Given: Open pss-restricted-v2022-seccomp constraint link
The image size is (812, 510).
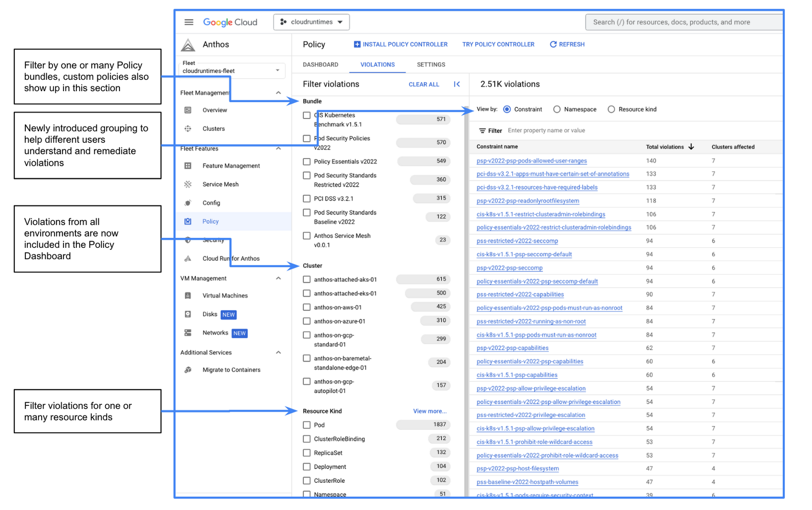Looking at the screenshot, I should [x=517, y=241].
